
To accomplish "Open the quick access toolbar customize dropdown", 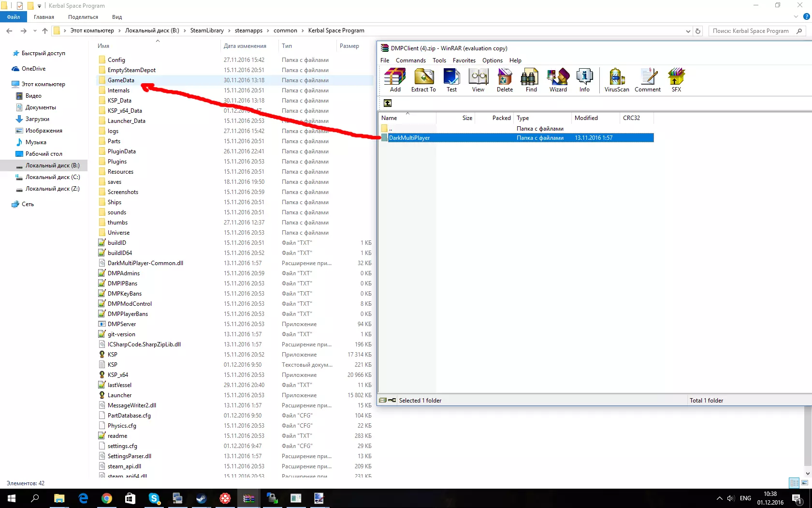I will tap(39, 6).
